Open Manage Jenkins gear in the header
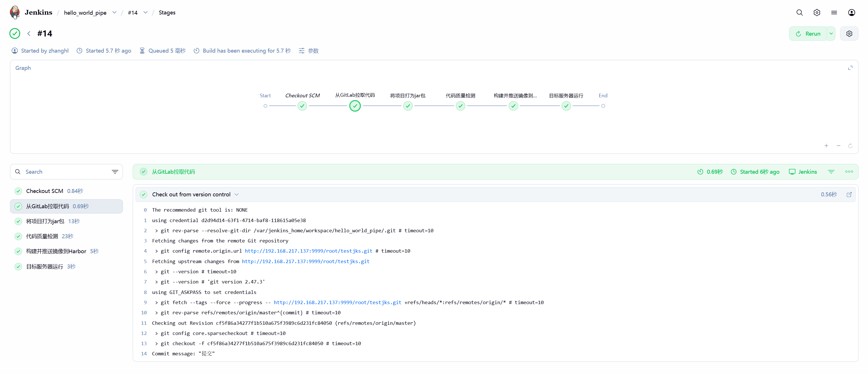Image resolution: width=868 pixels, height=374 pixels. click(817, 12)
